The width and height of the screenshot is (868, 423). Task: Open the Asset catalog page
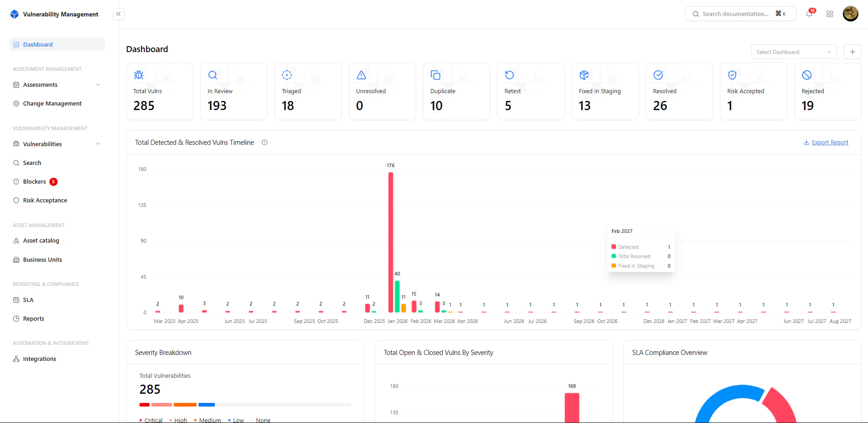coord(41,241)
